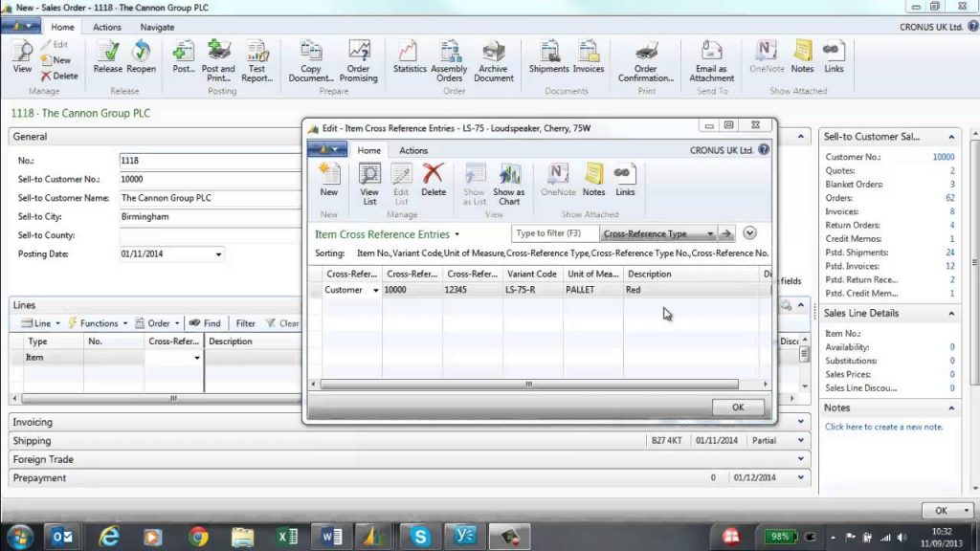Select Post and Print

tap(218, 61)
